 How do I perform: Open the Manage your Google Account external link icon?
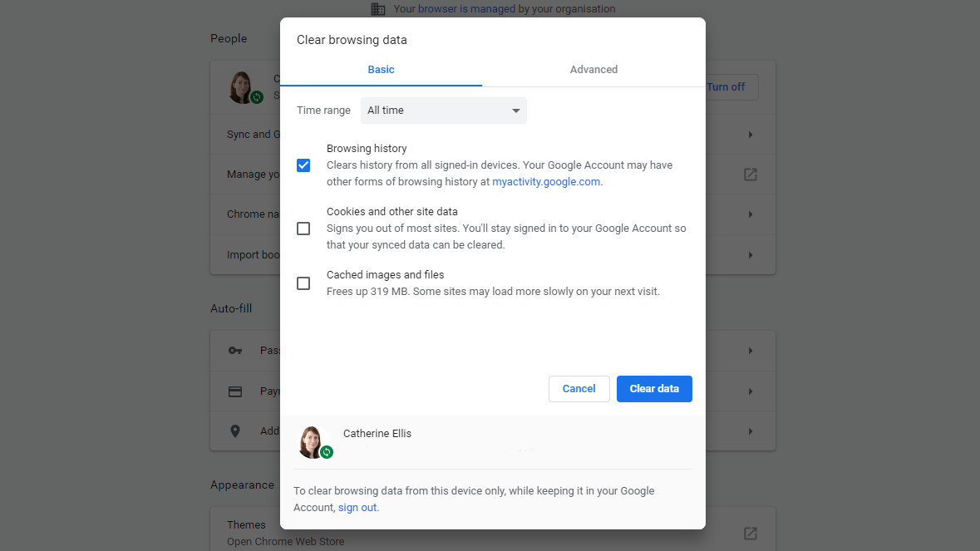[x=750, y=175]
